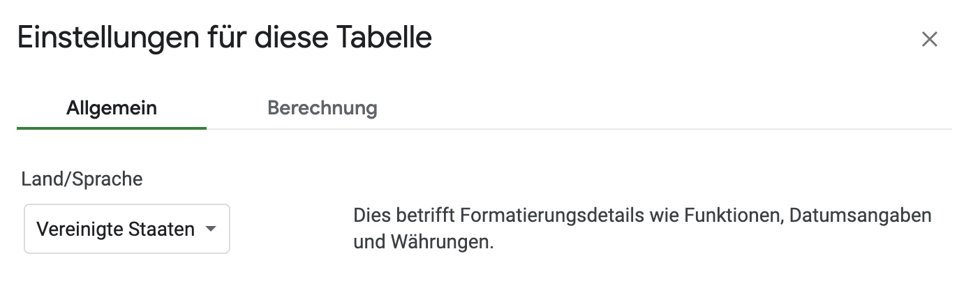Open the Vereinigte Staaten locale dropdown
This screenshot has width=980, height=286.
127,229
